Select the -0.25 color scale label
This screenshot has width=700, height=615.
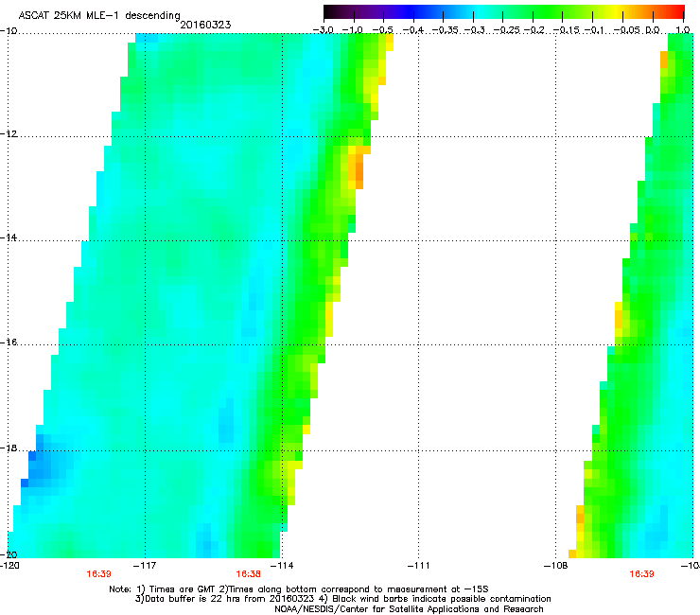click(x=507, y=30)
